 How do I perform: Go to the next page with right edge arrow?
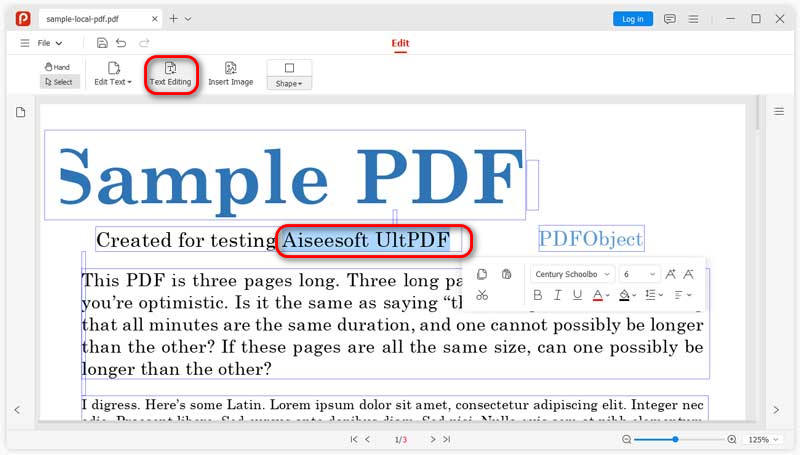(x=776, y=410)
